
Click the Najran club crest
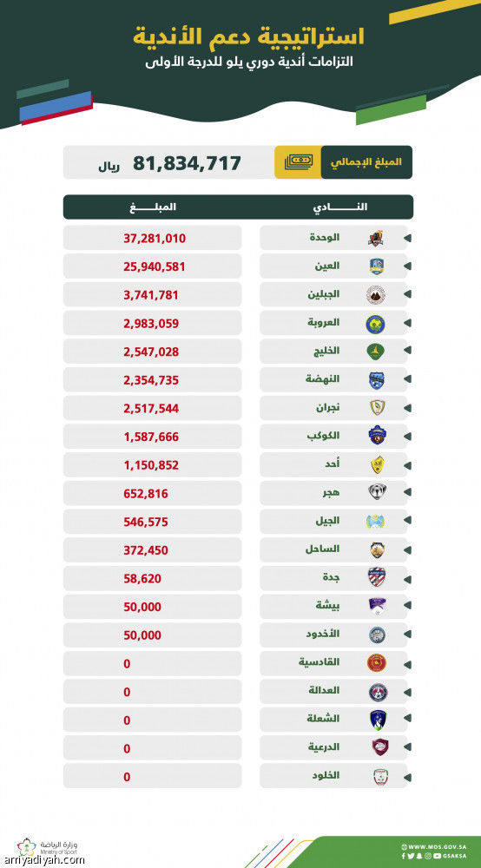[377, 408]
